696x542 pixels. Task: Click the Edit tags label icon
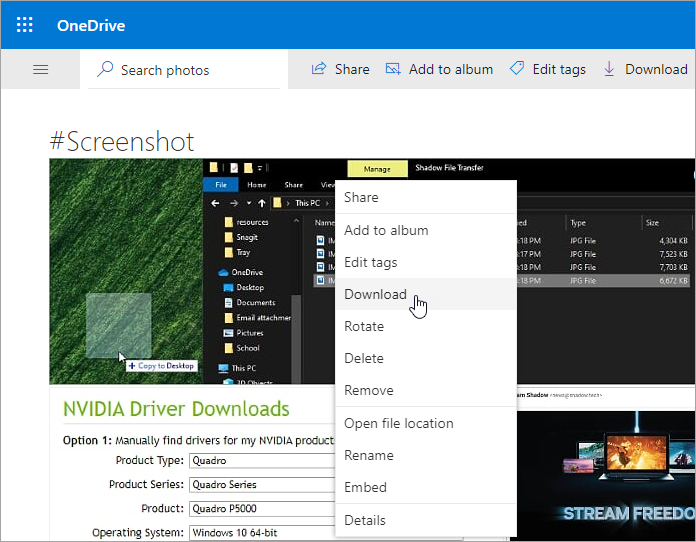tap(517, 68)
